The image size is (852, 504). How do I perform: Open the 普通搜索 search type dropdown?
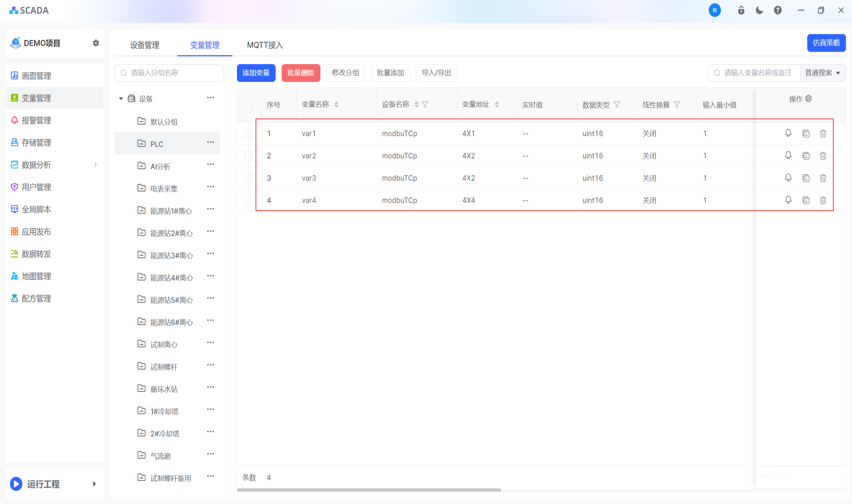(x=823, y=73)
